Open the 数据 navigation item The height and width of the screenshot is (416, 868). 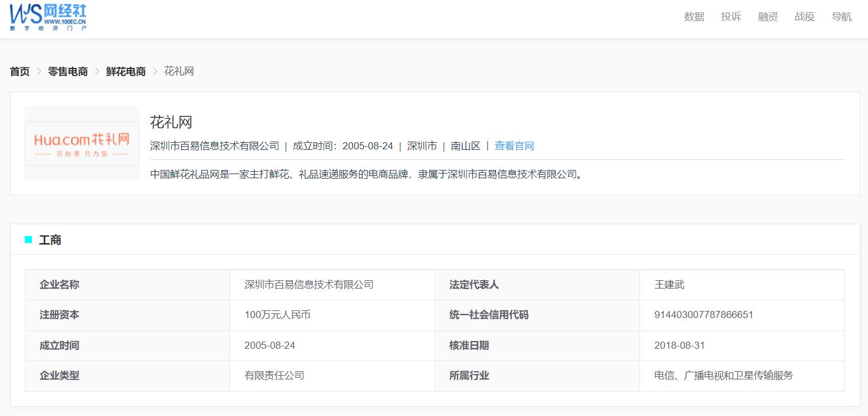click(x=693, y=17)
